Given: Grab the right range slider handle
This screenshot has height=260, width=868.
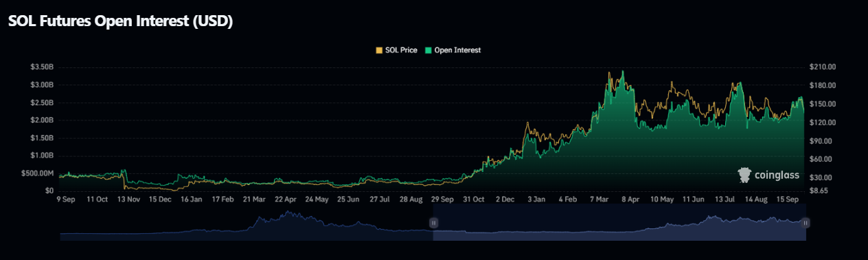Looking at the screenshot, I should tap(806, 222).
